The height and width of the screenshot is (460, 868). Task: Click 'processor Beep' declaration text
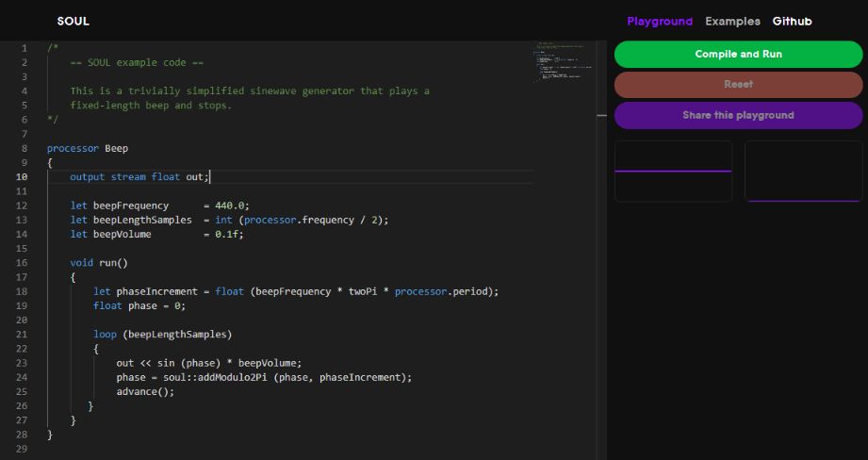88,148
